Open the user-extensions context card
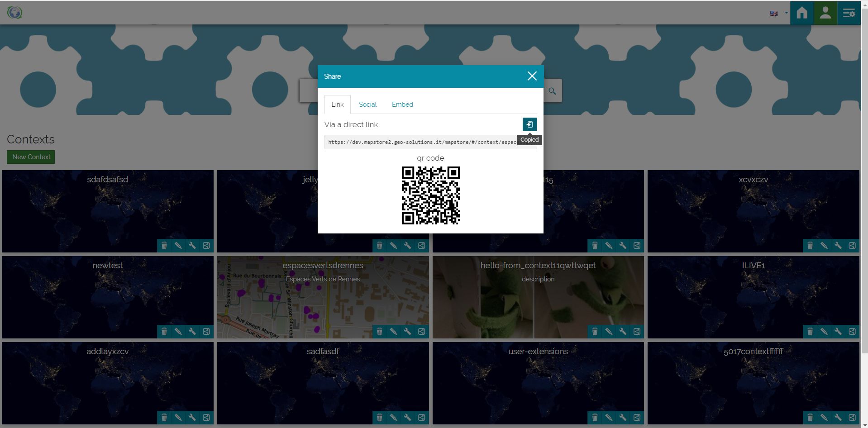Screen dimensions: 868x428 click(538, 383)
